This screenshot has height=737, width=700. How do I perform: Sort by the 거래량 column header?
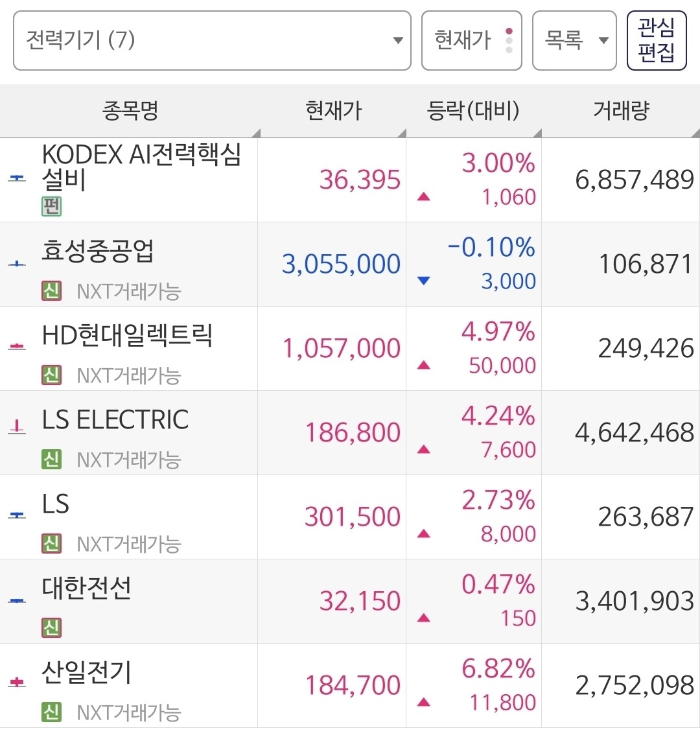[x=620, y=111]
